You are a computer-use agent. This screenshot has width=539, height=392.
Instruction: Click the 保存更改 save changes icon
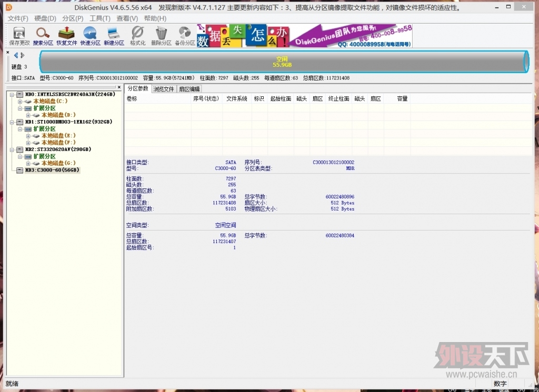click(x=19, y=36)
